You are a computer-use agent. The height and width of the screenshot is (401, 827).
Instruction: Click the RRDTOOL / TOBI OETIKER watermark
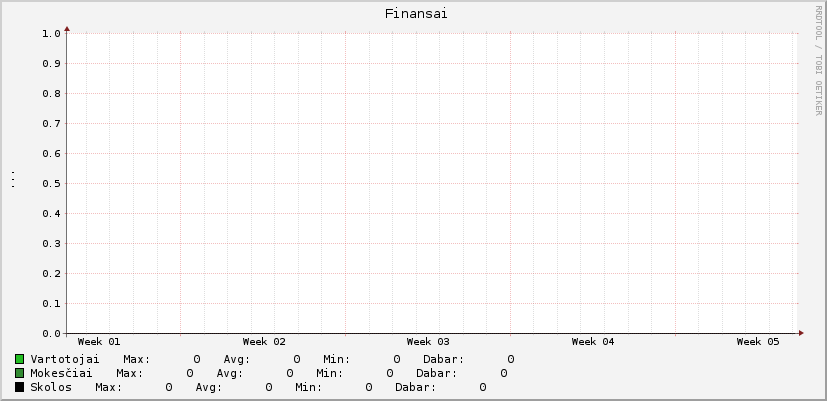pos(817,60)
